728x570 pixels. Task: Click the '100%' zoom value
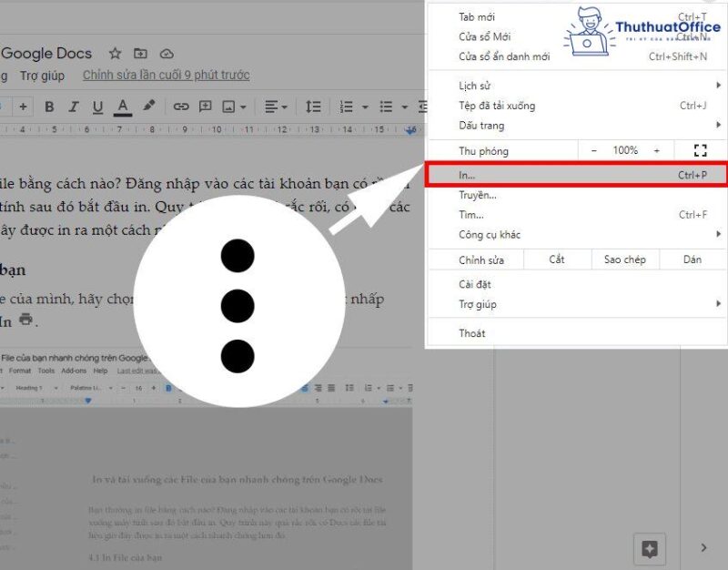(625, 150)
